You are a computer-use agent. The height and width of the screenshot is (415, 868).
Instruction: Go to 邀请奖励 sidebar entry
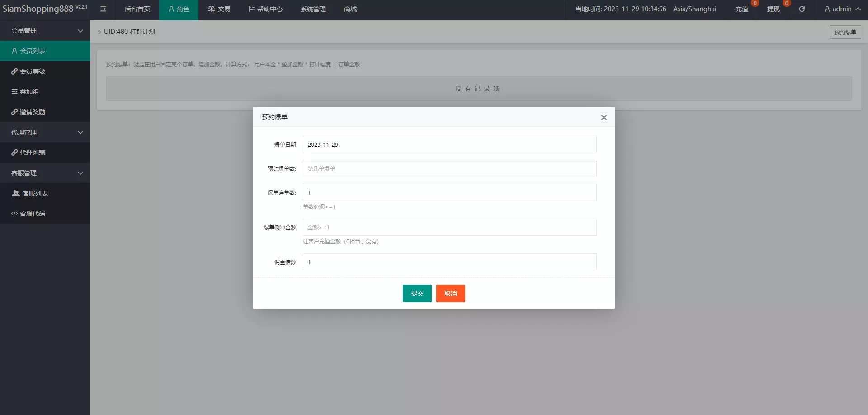(45, 112)
